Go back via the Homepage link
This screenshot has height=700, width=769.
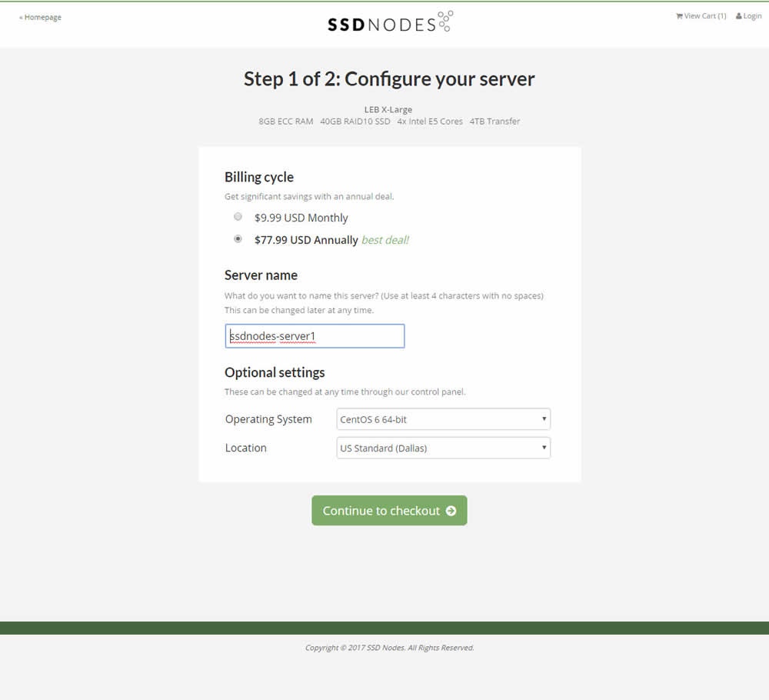[41, 17]
